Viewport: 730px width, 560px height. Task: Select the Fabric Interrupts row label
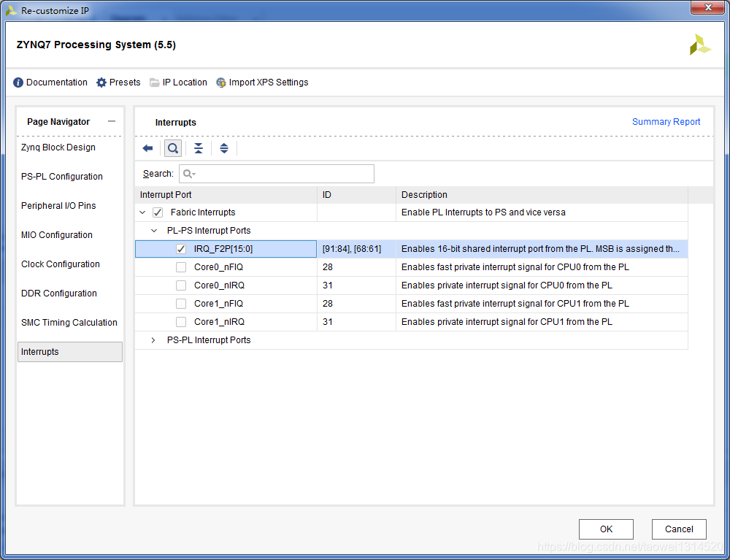pyautogui.click(x=203, y=212)
